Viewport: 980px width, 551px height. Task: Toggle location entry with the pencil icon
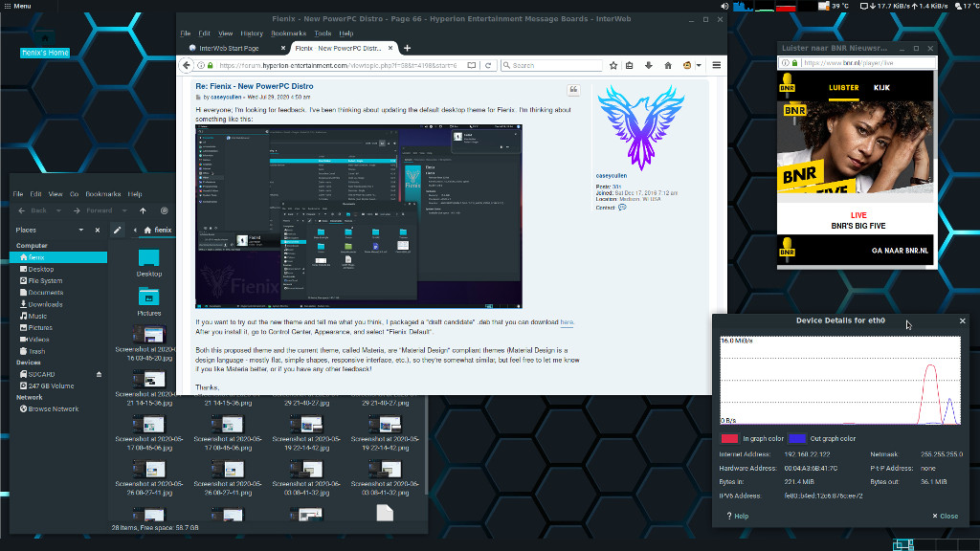point(118,230)
